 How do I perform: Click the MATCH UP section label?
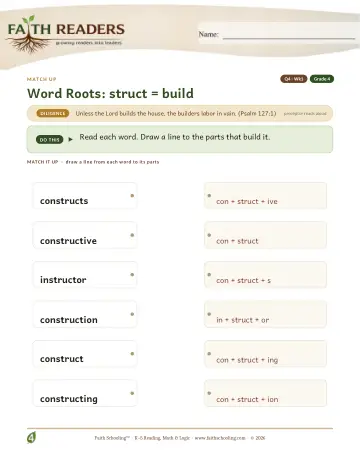pyautogui.click(x=42, y=79)
